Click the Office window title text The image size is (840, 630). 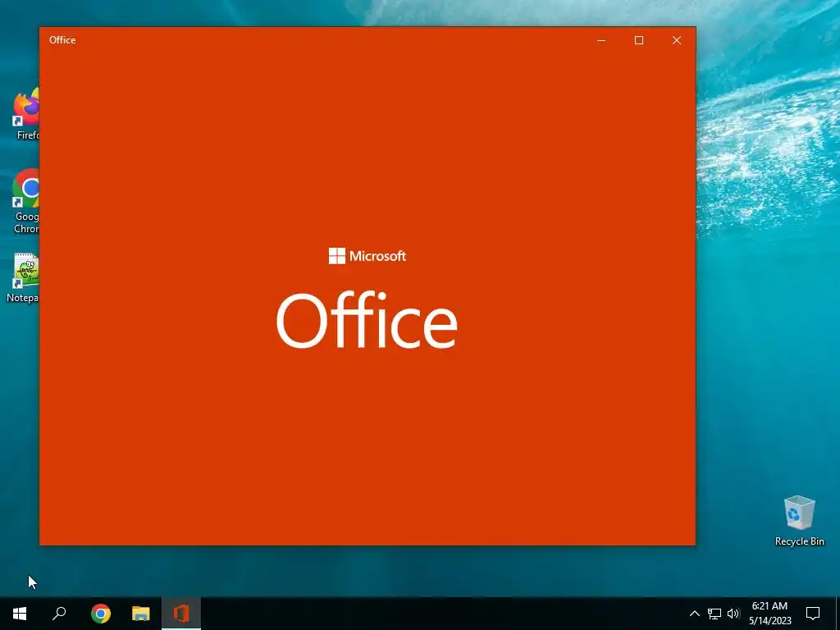click(62, 40)
